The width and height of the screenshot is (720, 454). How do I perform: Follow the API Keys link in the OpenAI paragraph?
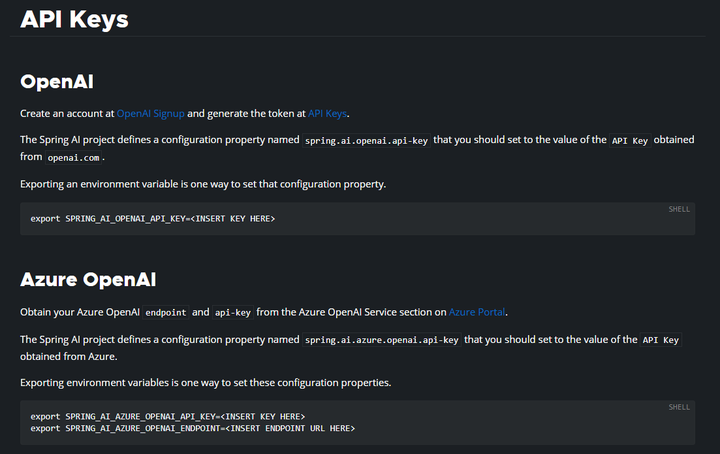(327, 114)
